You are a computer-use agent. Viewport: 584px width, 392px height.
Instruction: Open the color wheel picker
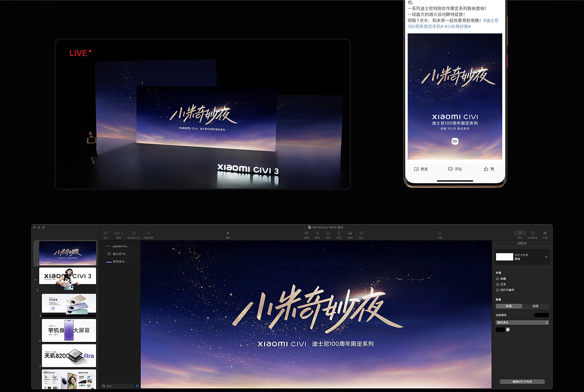[x=508, y=330]
